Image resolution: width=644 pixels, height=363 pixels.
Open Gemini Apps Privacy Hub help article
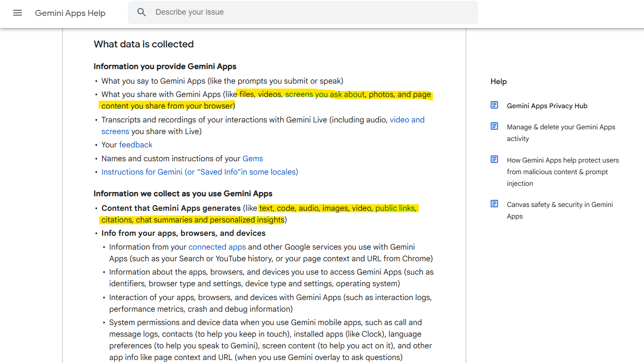click(547, 106)
